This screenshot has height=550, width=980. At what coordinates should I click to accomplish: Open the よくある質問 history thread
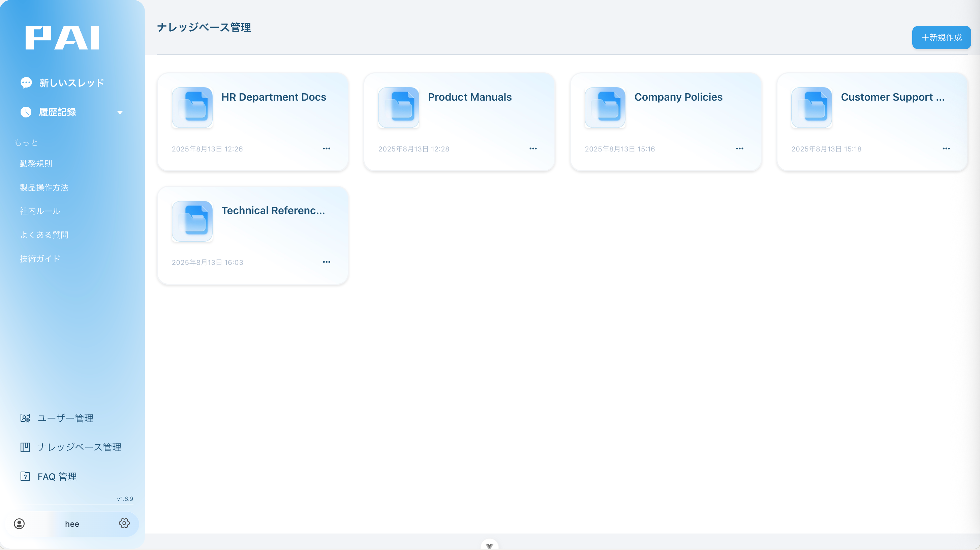44,235
